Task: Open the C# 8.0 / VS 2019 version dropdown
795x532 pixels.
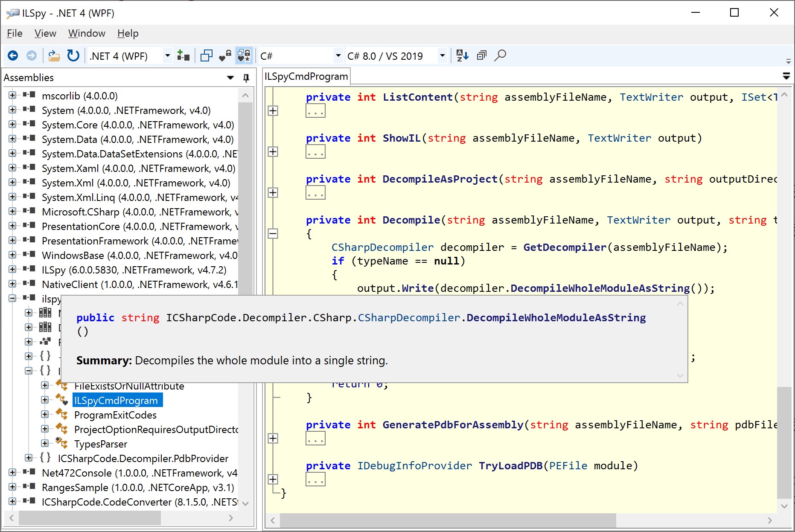Action: click(x=442, y=56)
